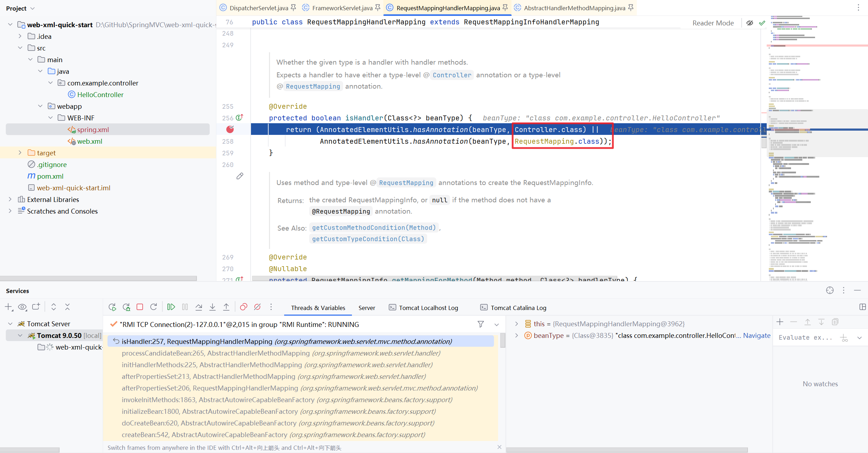The image size is (868, 453).
Task: Open the Tomcat Catalina Log tab
Action: pos(518,308)
